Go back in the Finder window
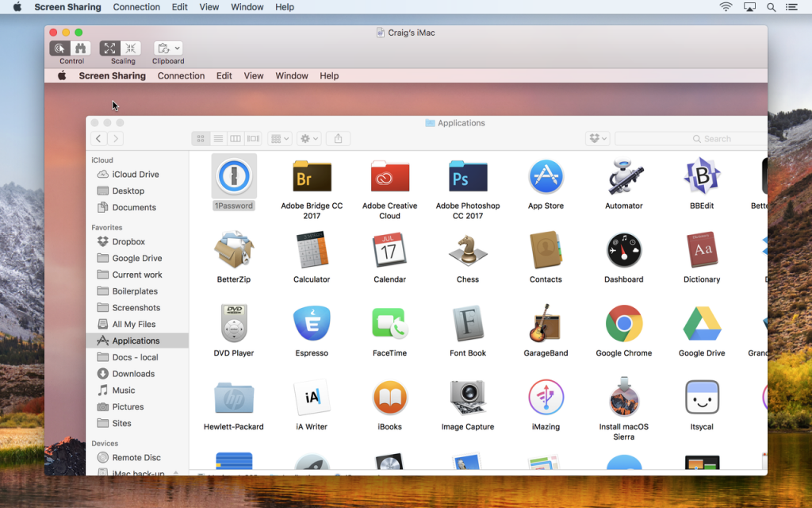This screenshot has width=812, height=508. tap(98, 138)
